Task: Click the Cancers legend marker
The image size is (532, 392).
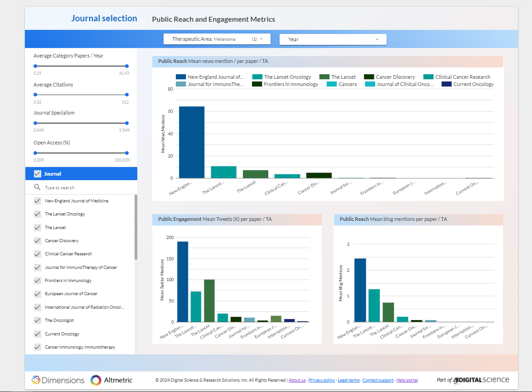Action: pos(332,84)
